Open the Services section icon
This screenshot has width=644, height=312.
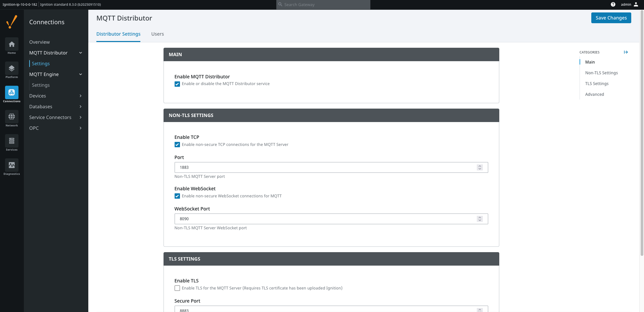(x=12, y=141)
